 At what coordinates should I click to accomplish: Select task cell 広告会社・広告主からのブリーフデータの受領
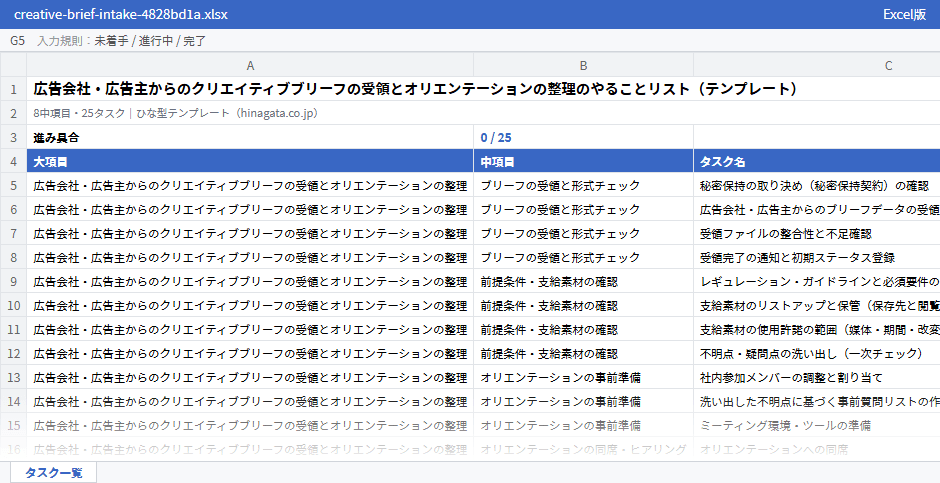coord(817,209)
